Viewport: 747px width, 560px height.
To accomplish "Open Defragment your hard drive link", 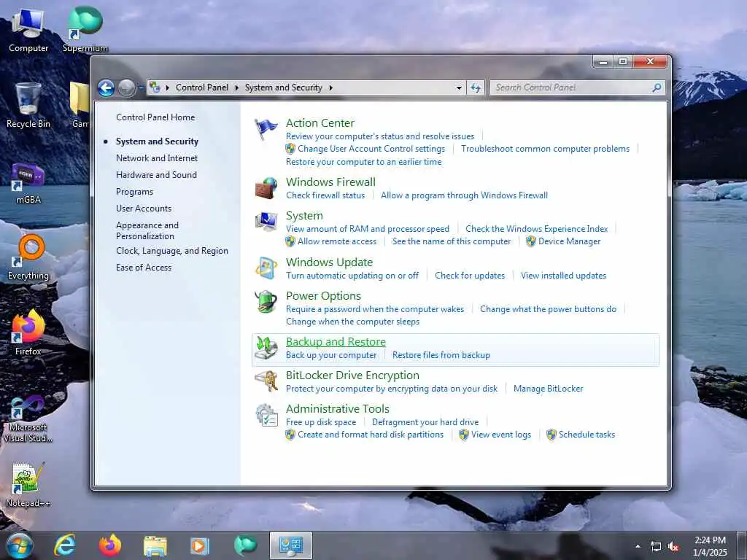I will (425, 422).
